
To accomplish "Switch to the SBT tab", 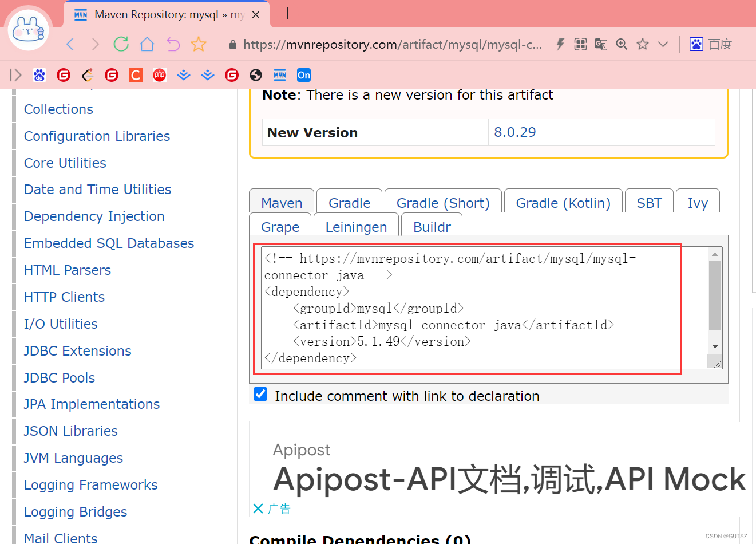I will 649,203.
